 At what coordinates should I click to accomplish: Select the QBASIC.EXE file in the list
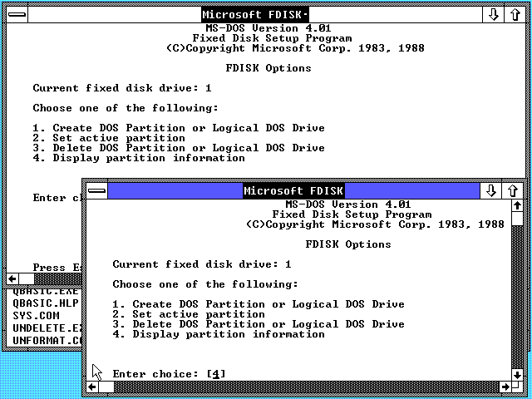[x=46, y=292]
